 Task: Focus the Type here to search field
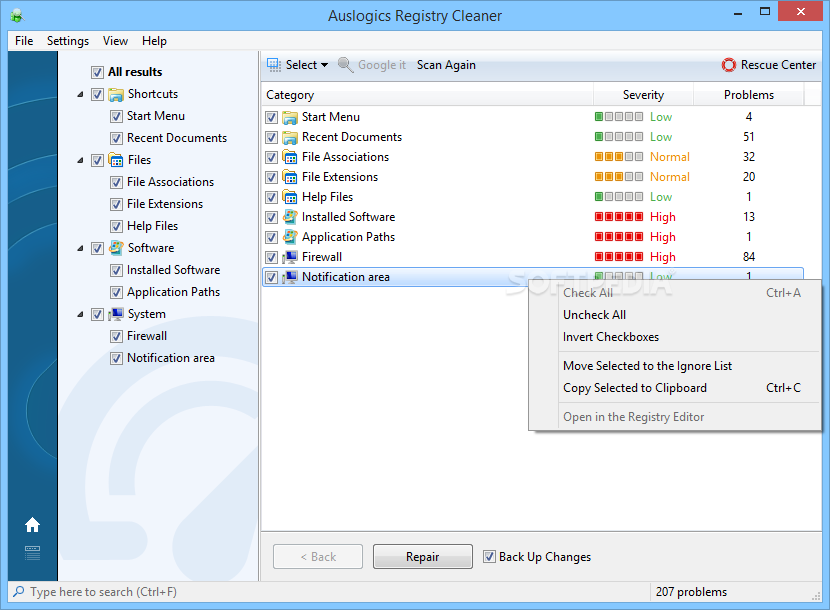pyautogui.click(x=328, y=591)
